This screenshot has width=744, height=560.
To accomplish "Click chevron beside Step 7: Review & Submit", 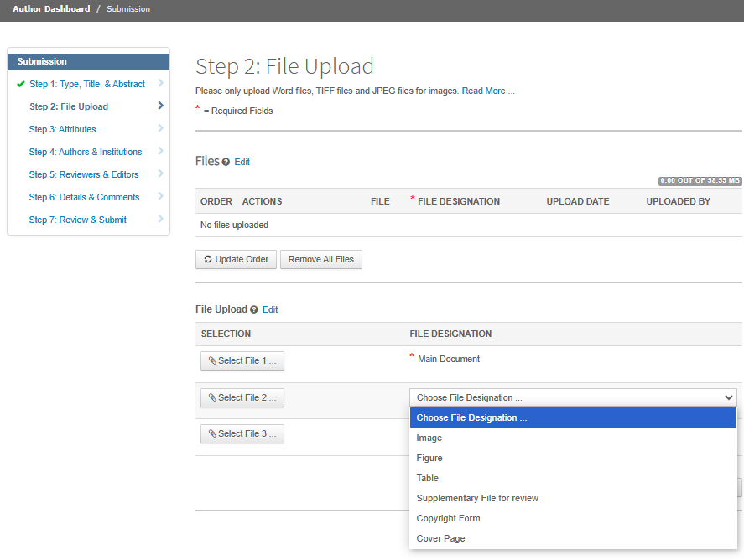I will pyautogui.click(x=160, y=219).
